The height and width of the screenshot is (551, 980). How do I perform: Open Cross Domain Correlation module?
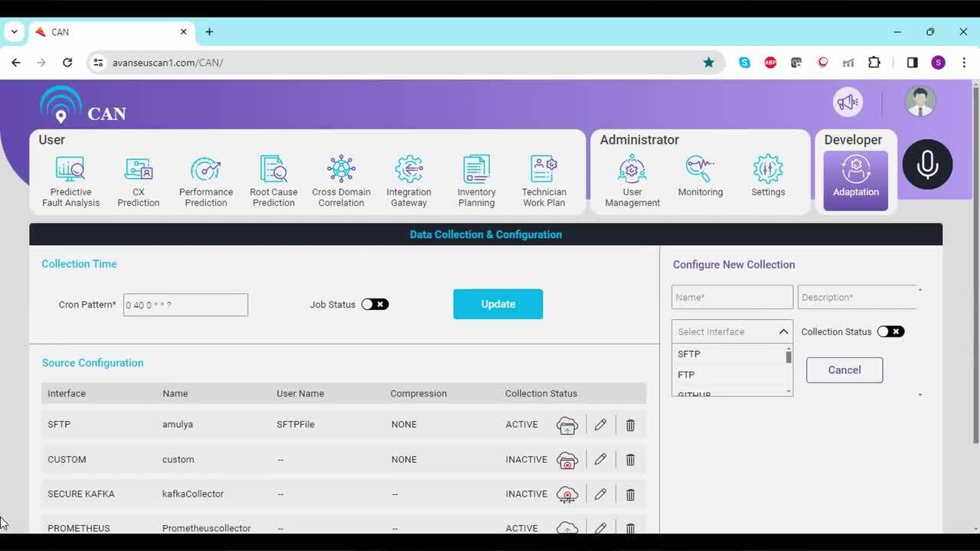tap(341, 181)
